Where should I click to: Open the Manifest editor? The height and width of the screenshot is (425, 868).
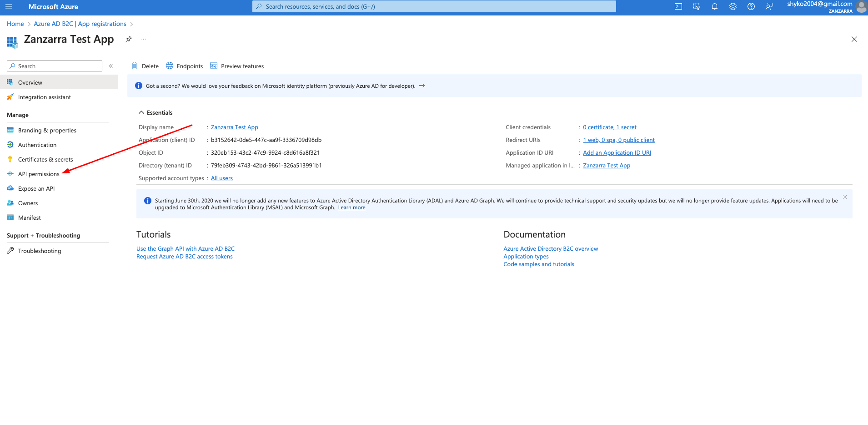[x=30, y=218]
